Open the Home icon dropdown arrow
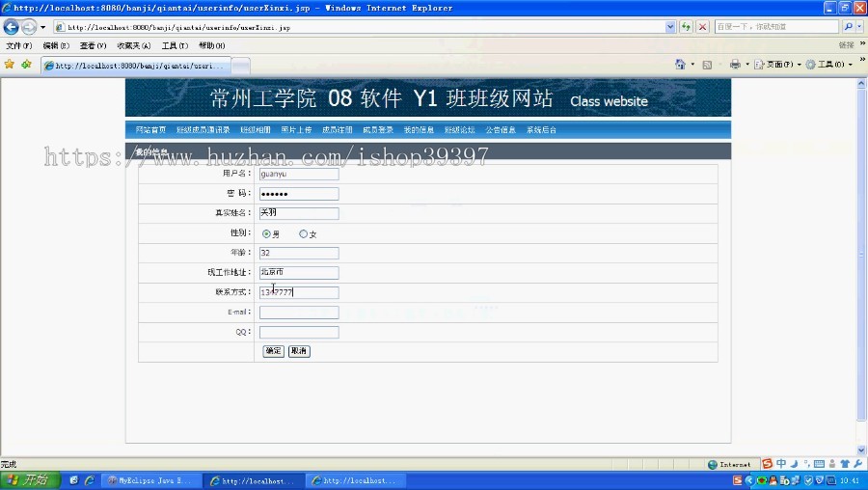 [x=692, y=65]
